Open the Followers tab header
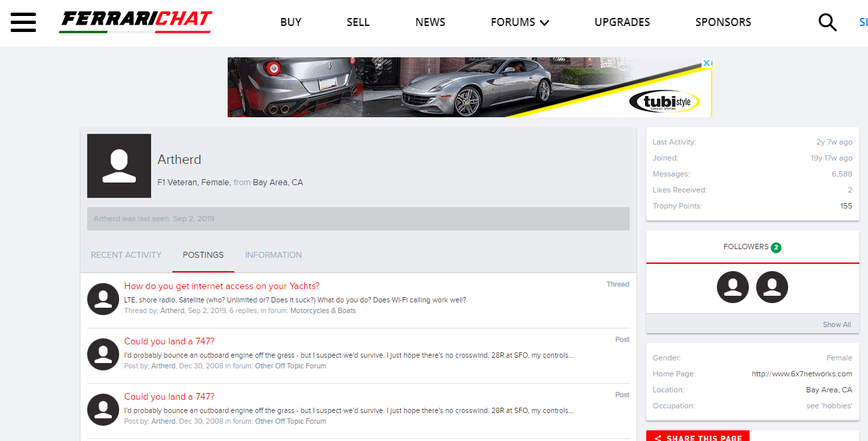The width and height of the screenshot is (868, 441). pyautogui.click(x=752, y=247)
